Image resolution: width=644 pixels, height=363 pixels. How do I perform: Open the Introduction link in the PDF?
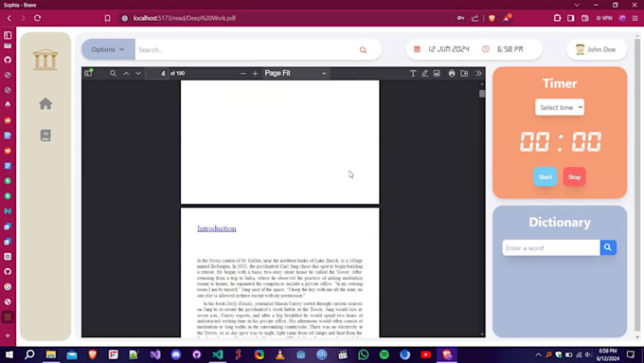pos(217,228)
